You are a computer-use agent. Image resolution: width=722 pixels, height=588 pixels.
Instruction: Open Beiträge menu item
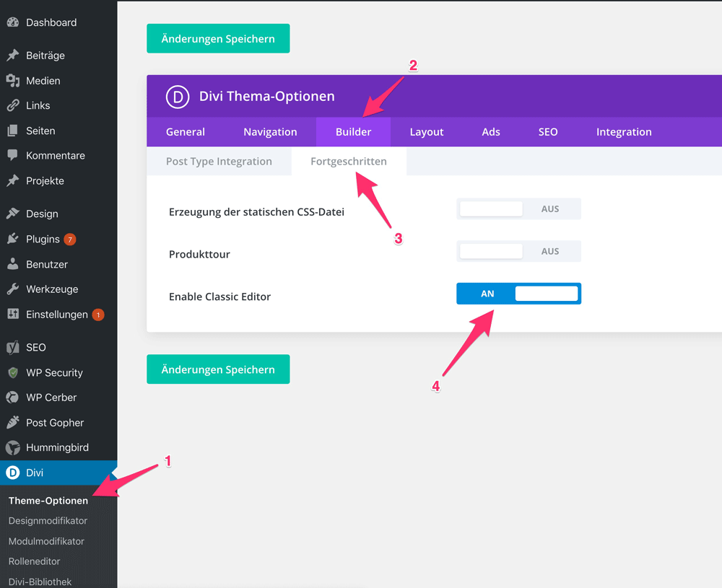click(x=45, y=56)
